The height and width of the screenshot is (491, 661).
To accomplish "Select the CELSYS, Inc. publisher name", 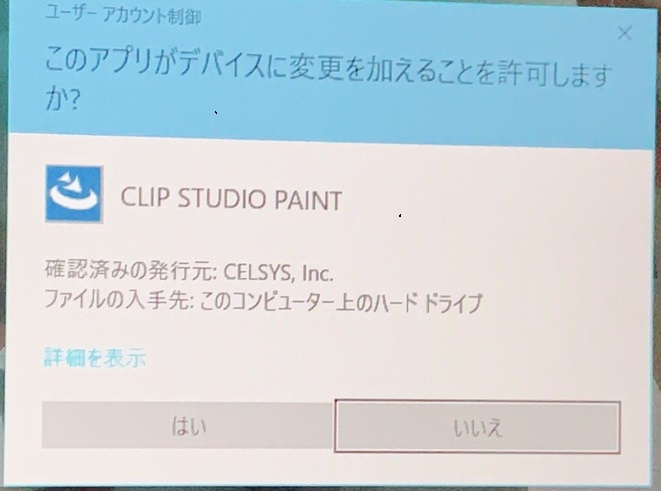I will pos(278,273).
